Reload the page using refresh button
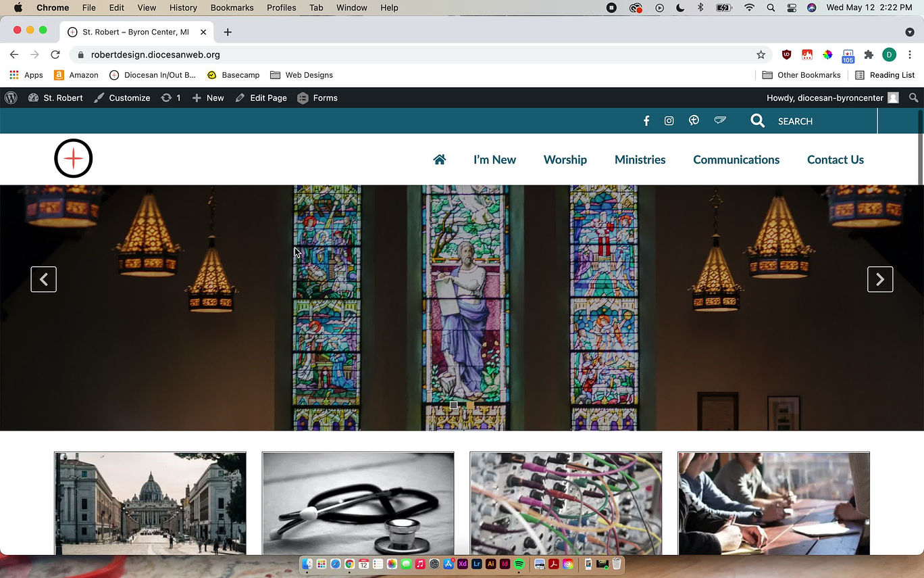The width and height of the screenshot is (924, 578). (x=55, y=55)
